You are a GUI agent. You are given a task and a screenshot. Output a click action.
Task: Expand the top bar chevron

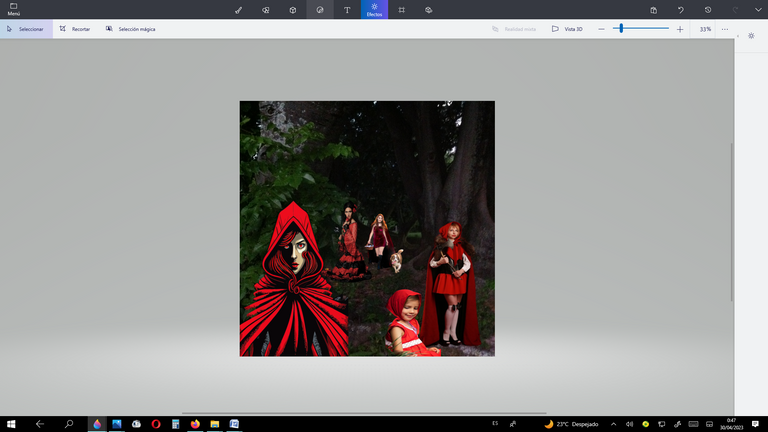pos(758,10)
